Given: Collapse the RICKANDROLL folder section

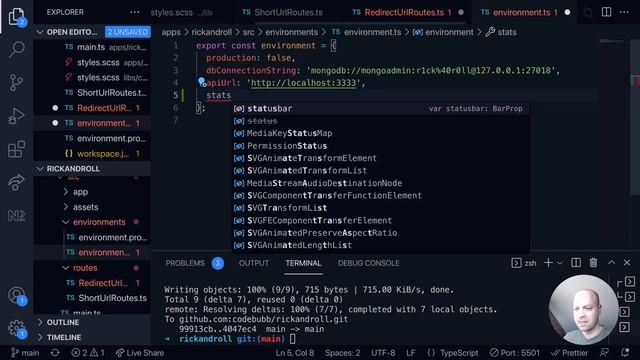Looking at the screenshot, I should pos(40,169).
